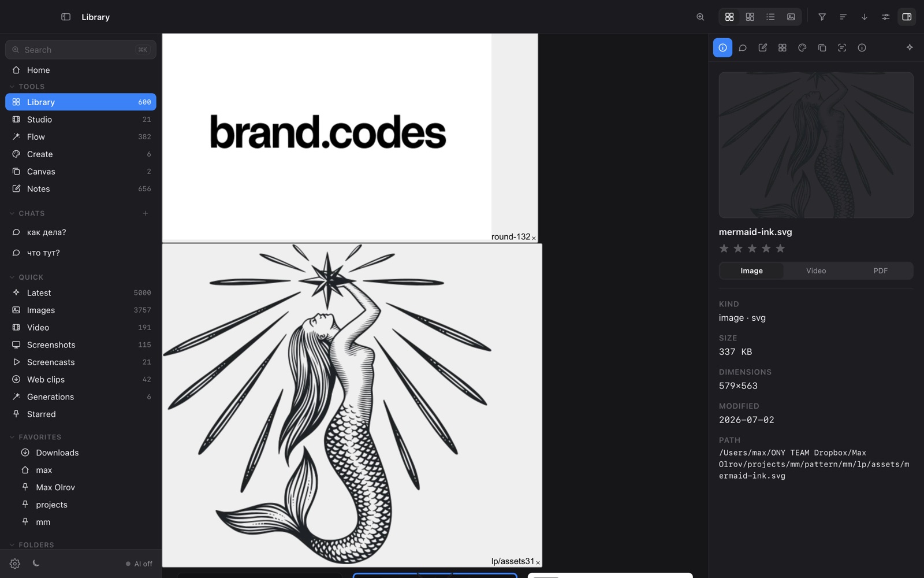Open chat "как дела?"
The image size is (924, 578).
[81, 232]
